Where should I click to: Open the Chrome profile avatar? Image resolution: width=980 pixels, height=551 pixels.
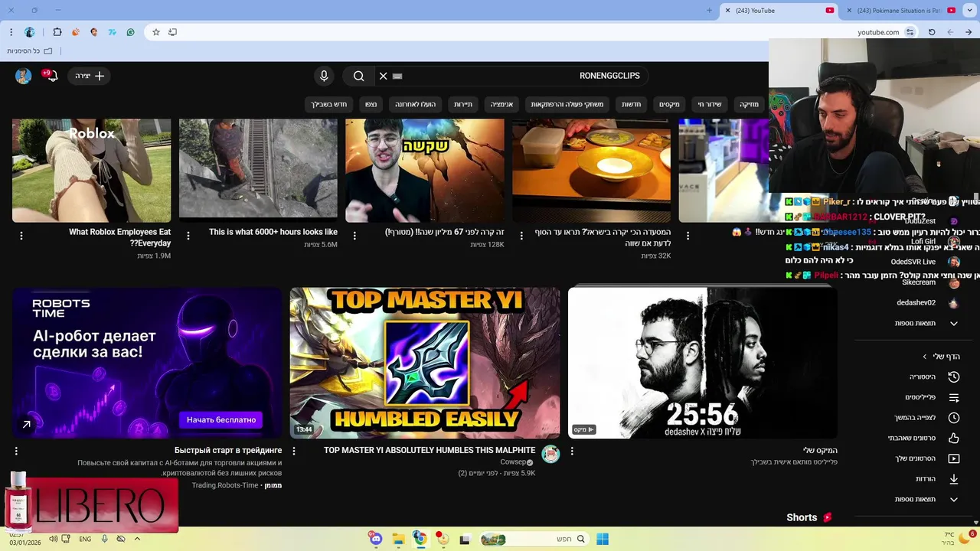(30, 32)
